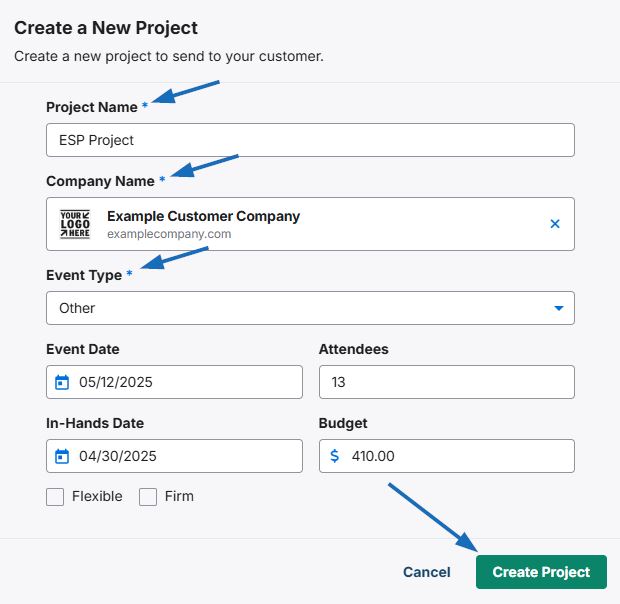Viewport: 620px width, 604px height.
Task: Check the Flexible checkbox
Action: coord(55,497)
